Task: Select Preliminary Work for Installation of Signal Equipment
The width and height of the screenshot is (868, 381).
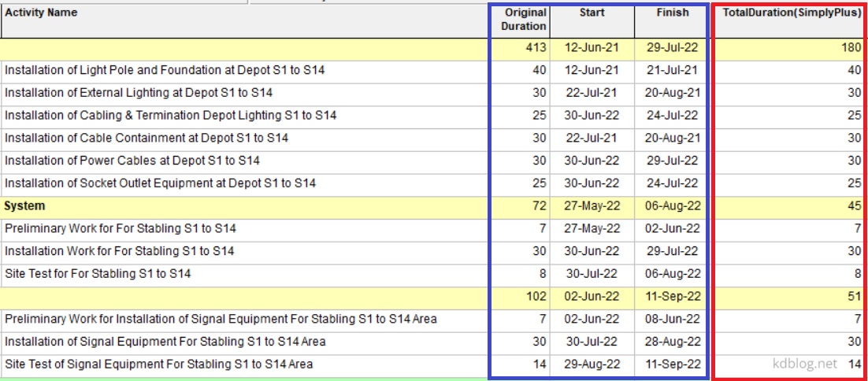Action: pyautogui.click(x=221, y=320)
